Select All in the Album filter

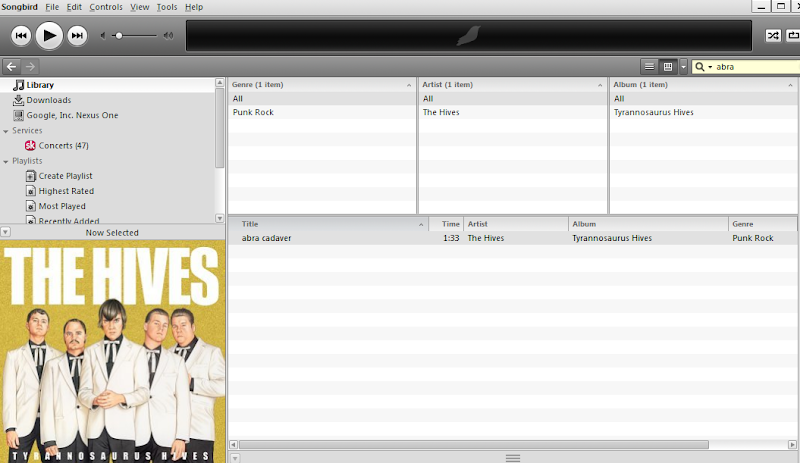coord(704,99)
